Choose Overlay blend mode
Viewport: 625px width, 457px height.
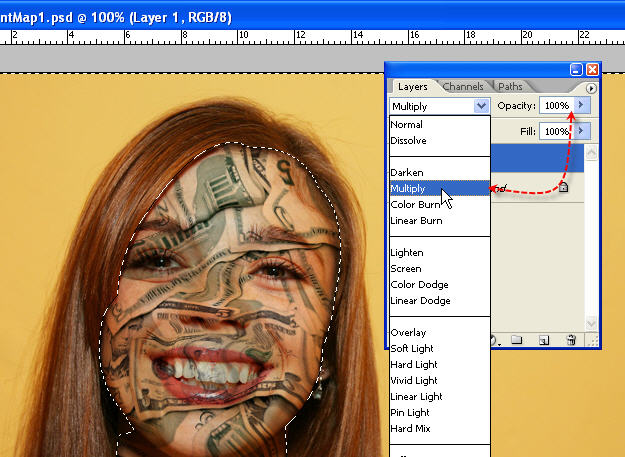tap(440, 332)
